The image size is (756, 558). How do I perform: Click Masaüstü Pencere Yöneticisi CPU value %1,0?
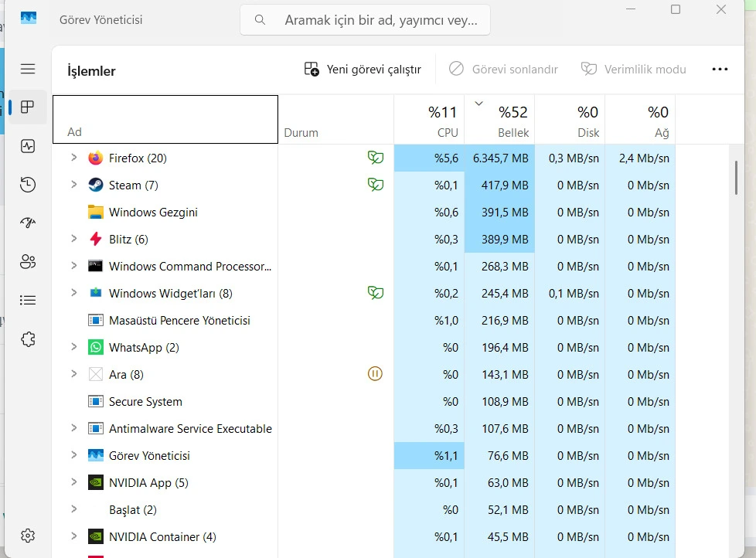click(447, 321)
